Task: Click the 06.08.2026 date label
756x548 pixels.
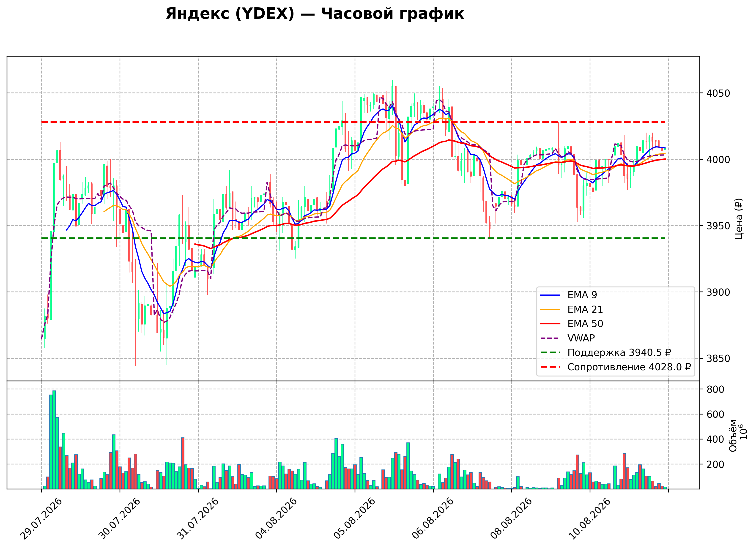Action: (x=432, y=519)
